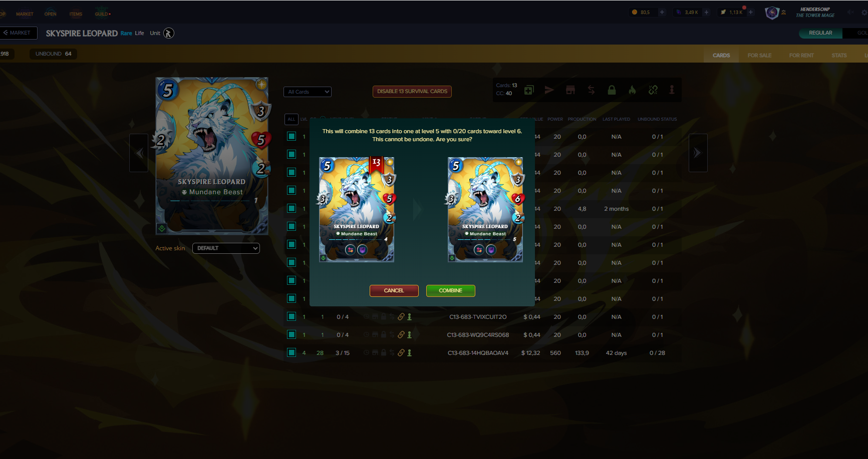Switch to the FOR SALE tab
The width and height of the screenshot is (868, 459).
759,55
